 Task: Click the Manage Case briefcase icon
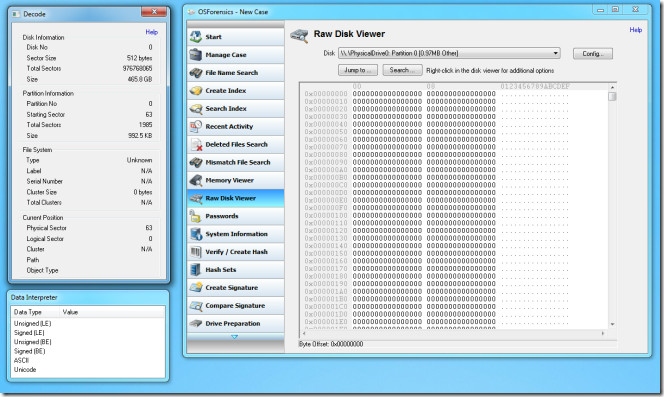click(x=196, y=55)
